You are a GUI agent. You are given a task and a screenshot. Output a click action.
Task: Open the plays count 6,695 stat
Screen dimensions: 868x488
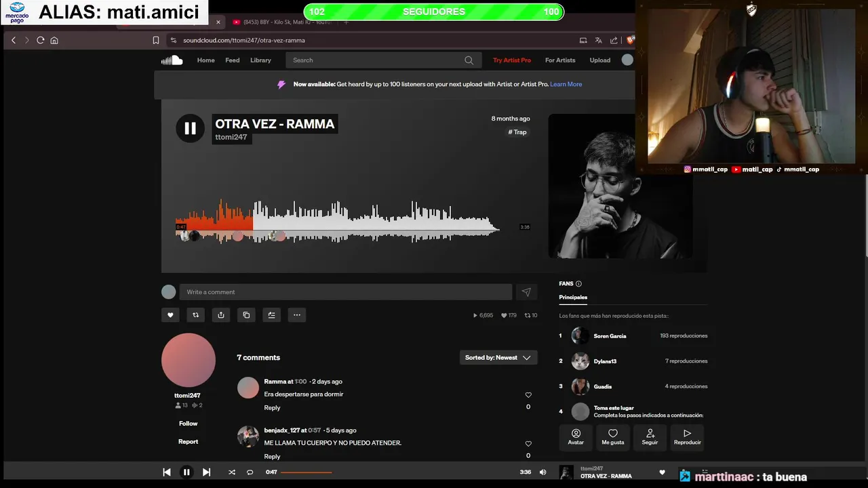pyautogui.click(x=483, y=315)
